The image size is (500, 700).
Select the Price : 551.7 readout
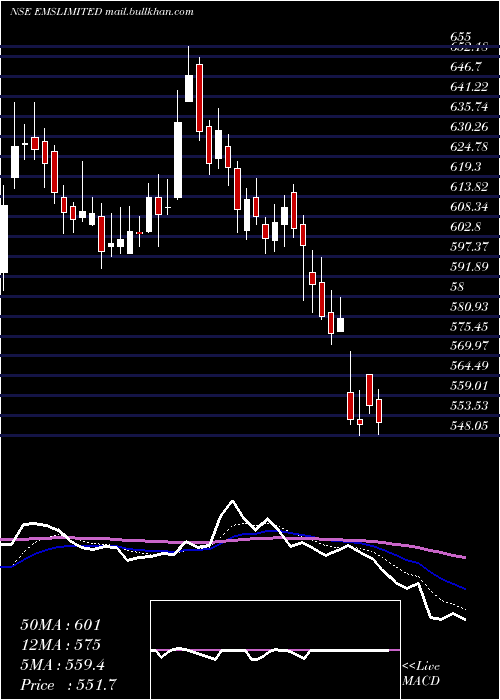[70, 685]
